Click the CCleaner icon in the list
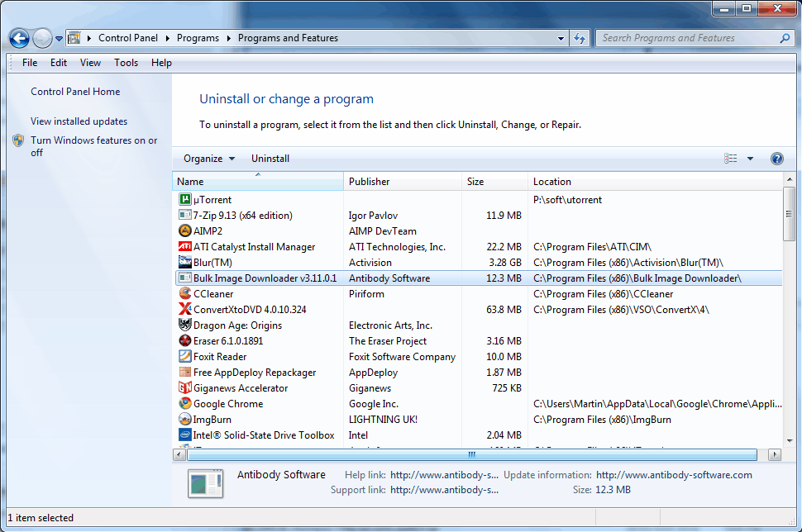 [x=185, y=293]
